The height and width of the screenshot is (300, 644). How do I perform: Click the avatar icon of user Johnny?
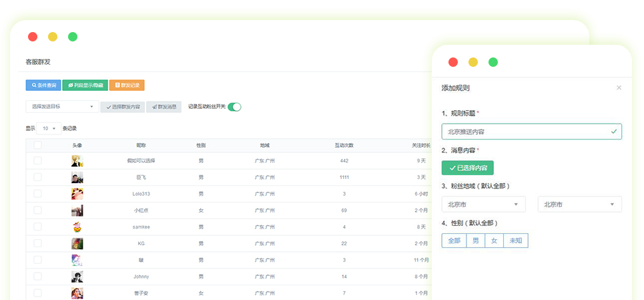tap(77, 277)
